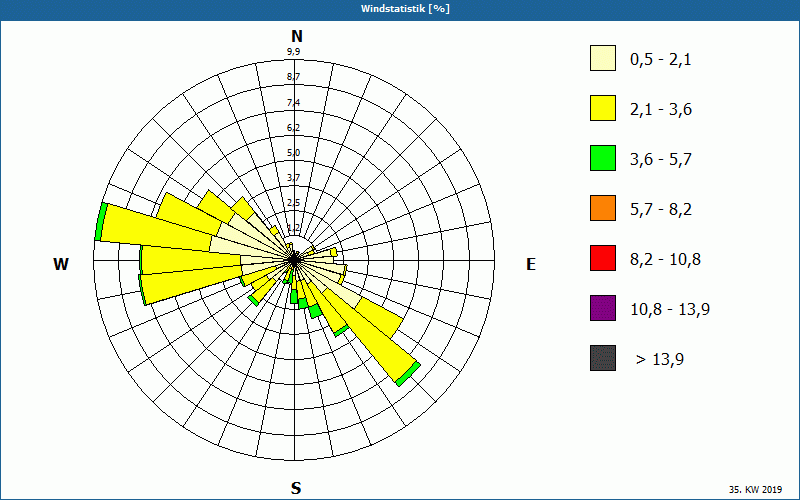Click the green tip of the west-northwest bar
Viewport: 800px width, 500px height.
[101, 221]
